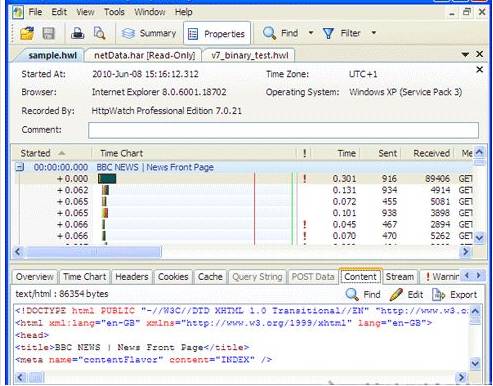Close the active document tab
Viewport: 493px width, 386px height.
click(479, 54)
